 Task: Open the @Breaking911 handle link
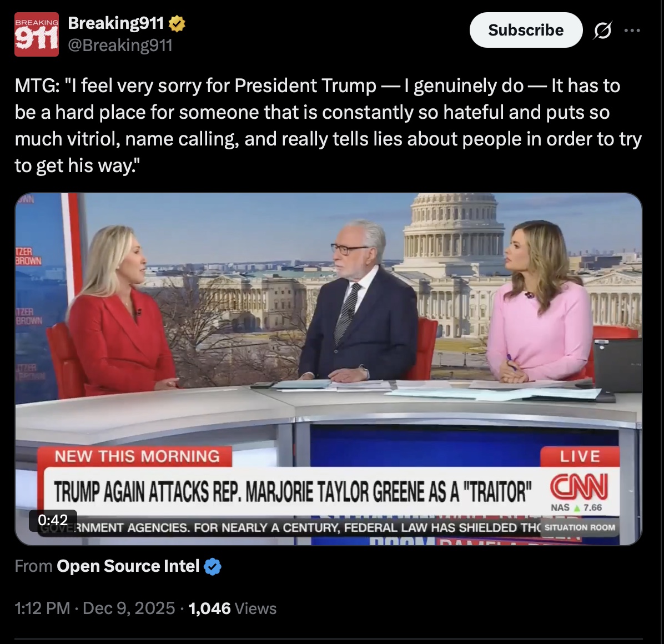click(120, 45)
